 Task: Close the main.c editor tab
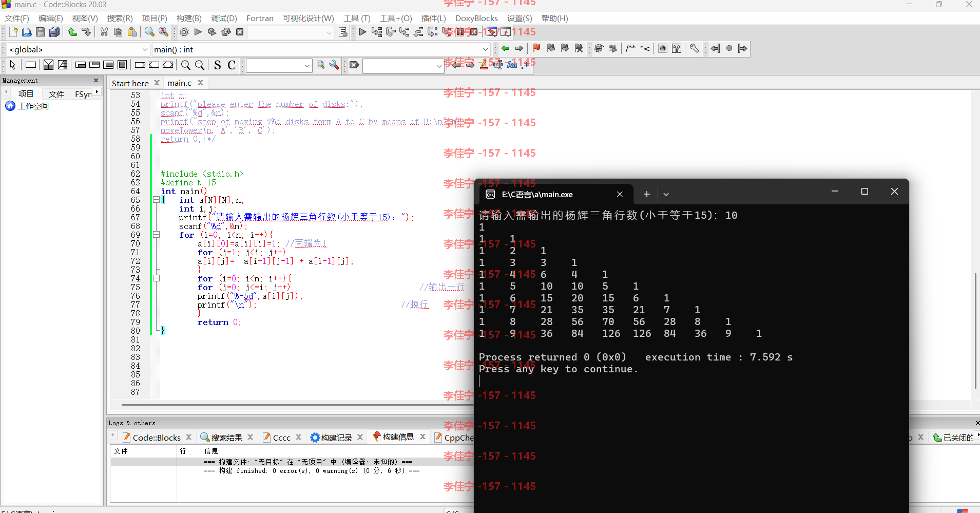[200, 83]
